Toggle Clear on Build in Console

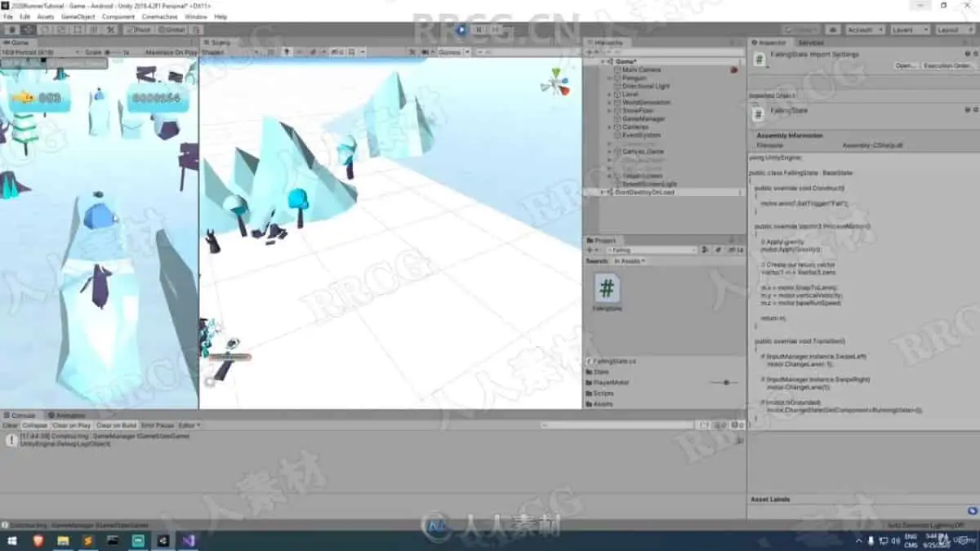click(x=116, y=425)
